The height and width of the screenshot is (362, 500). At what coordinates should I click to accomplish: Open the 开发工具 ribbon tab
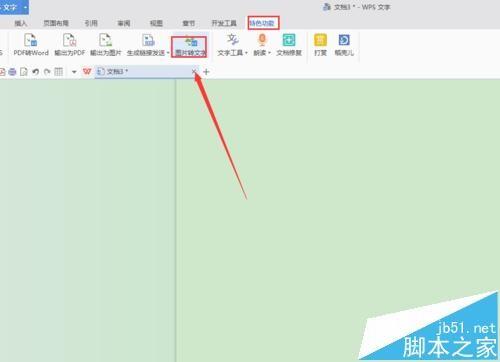(224, 23)
